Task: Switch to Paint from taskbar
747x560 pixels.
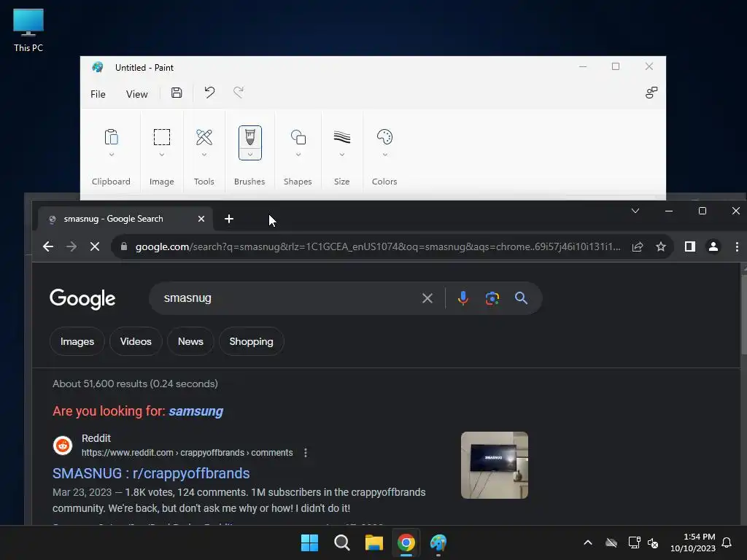Action: point(438,542)
